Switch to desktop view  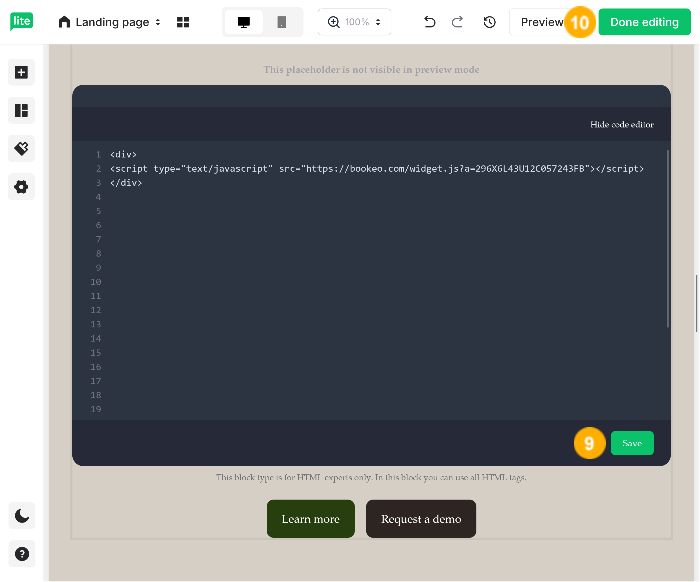click(244, 22)
